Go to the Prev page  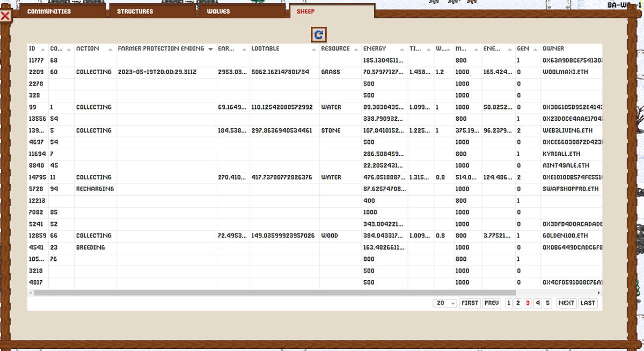point(492,303)
